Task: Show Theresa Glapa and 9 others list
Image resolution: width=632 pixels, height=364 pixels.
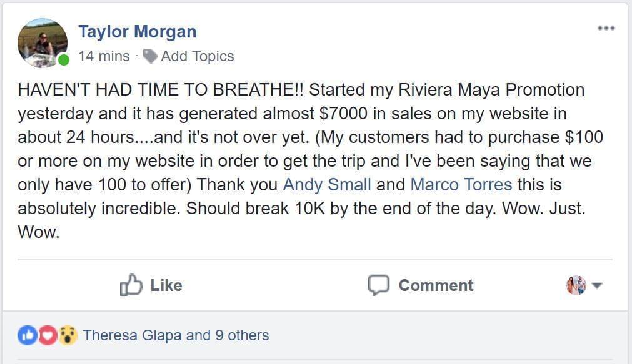Action: [176, 335]
